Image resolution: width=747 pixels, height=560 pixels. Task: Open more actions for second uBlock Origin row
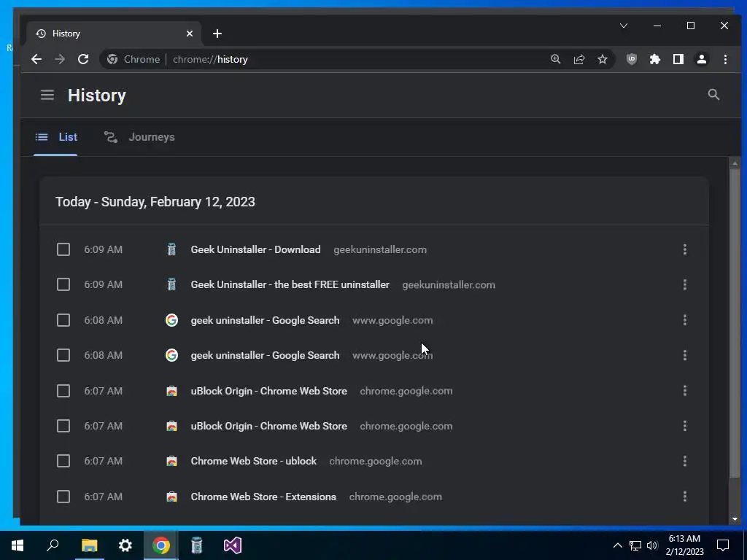click(684, 426)
